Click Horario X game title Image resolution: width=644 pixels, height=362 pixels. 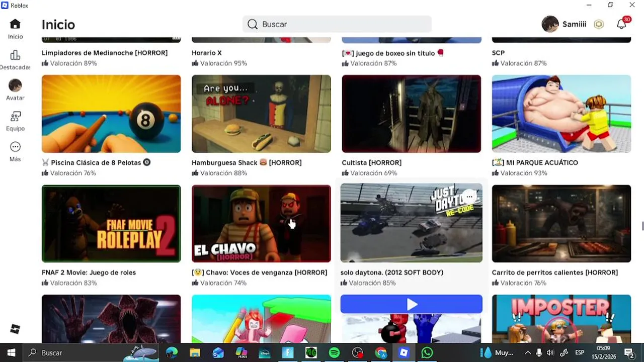point(207,53)
